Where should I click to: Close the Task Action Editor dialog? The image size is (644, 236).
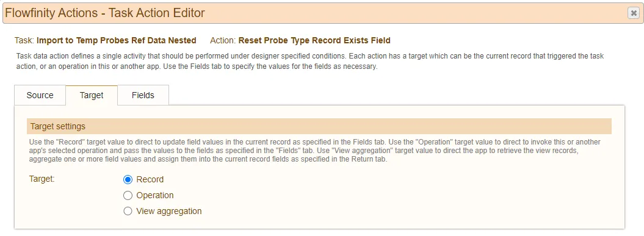(x=634, y=13)
